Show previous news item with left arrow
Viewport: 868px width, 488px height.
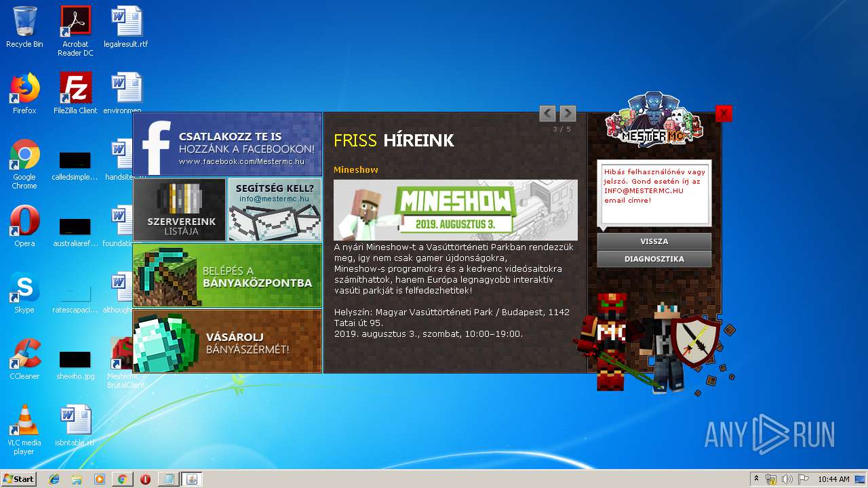click(547, 113)
